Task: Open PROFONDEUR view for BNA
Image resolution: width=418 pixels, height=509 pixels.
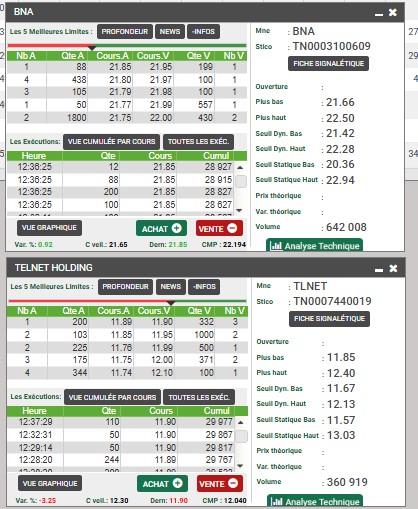Action: pos(125,32)
